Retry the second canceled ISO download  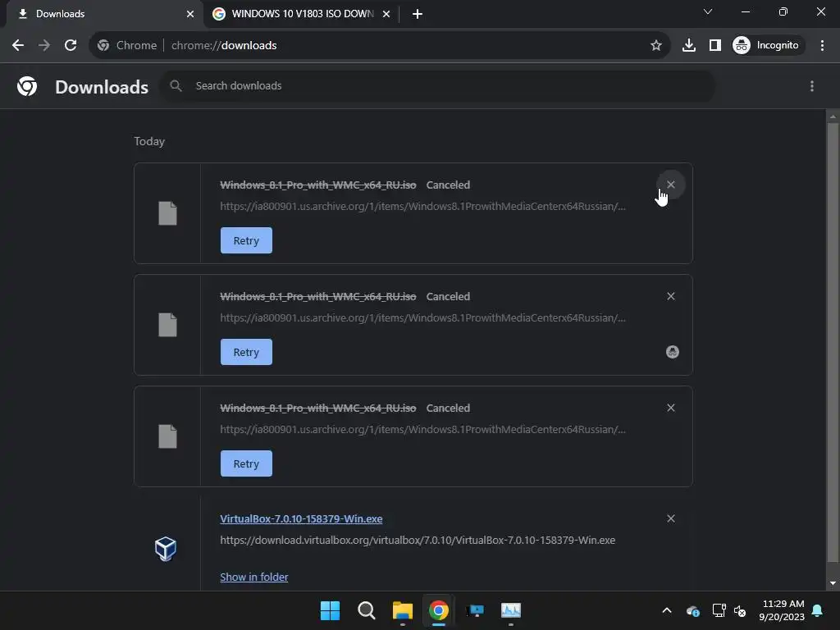click(x=246, y=352)
